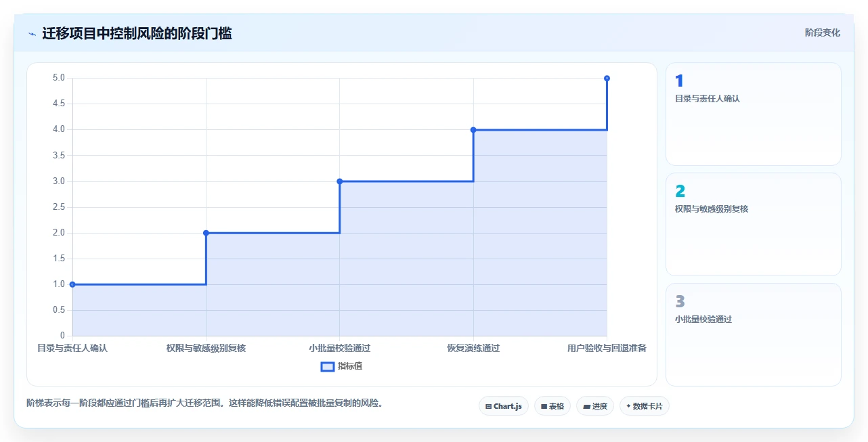Click the y-axis tick label 4.5

pyautogui.click(x=58, y=104)
